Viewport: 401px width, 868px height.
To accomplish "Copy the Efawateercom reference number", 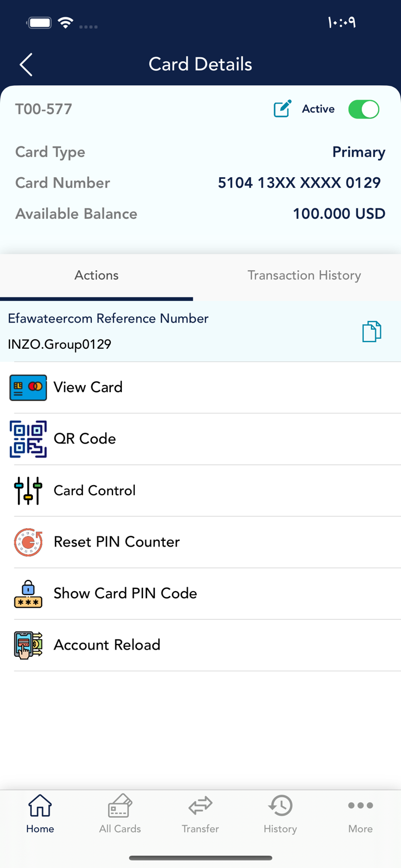I will point(371,331).
